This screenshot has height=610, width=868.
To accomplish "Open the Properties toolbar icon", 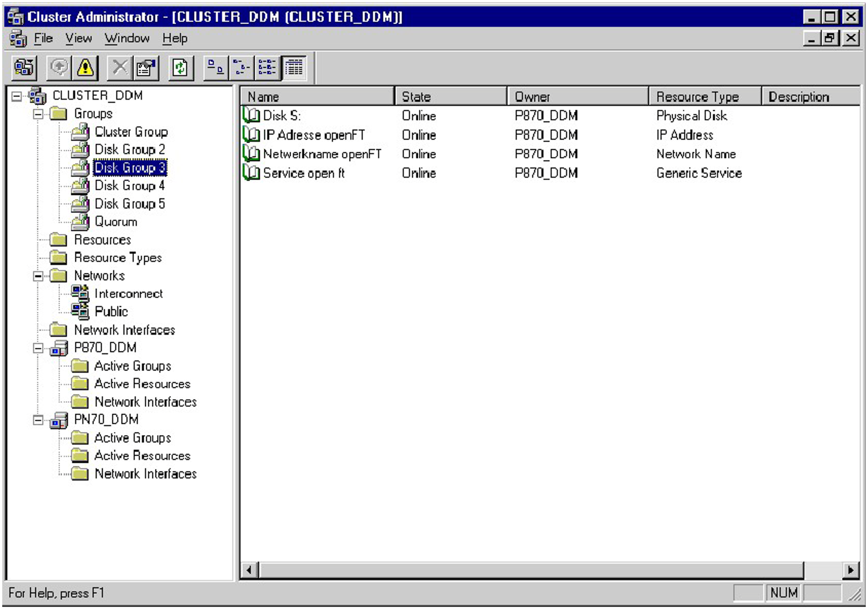I will point(146,68).
